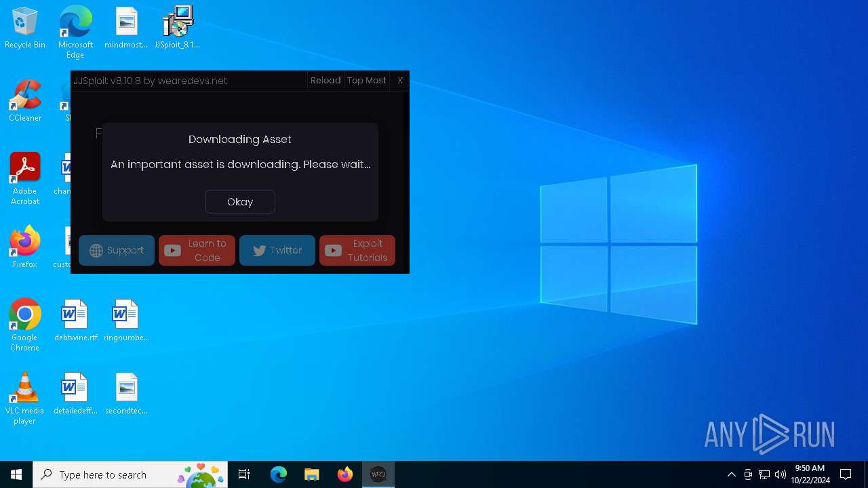Screen dimensions: 868x488
Task: Select the debtwine.rtf document icon
Action: (x=75, y=321)
